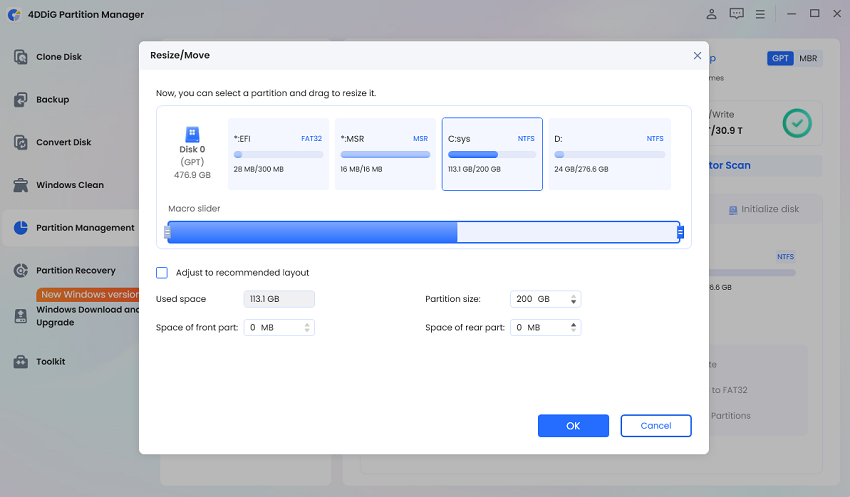Click FAT32 label on EFI card

point(311,139)
